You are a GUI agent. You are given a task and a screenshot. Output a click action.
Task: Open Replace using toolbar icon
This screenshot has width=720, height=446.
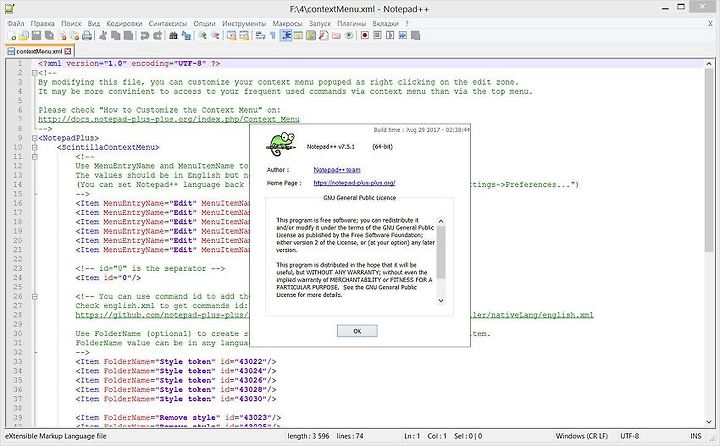coord(186,35)
